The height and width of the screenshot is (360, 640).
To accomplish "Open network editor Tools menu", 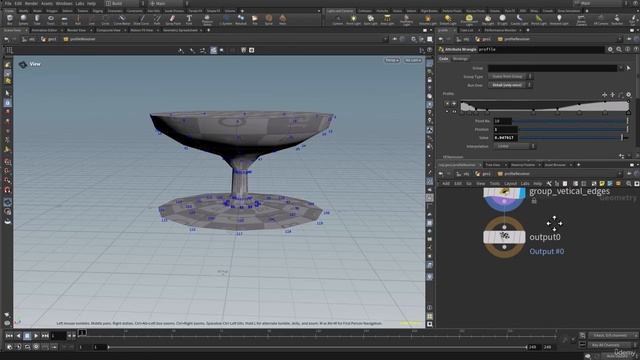I will point(494,184).
